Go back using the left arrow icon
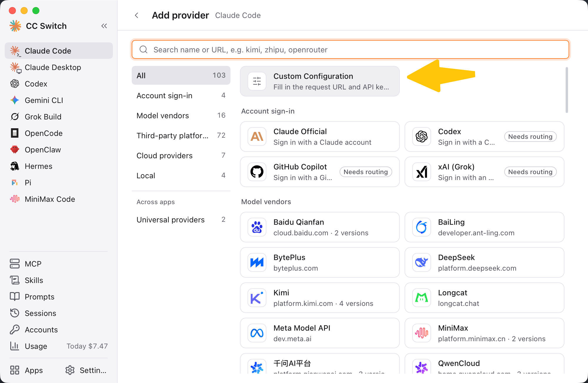The image size is (588, 383). pos(136,15)
